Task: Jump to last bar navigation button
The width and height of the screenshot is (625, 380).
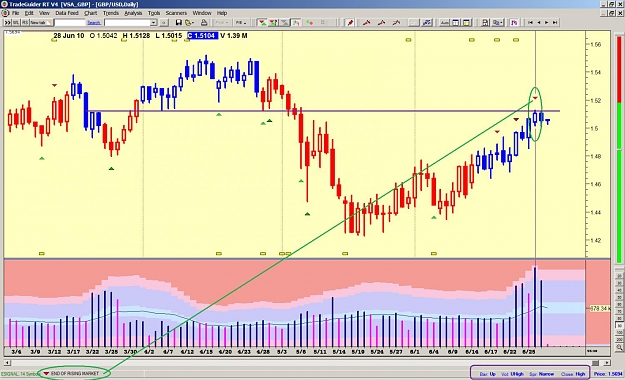Action: point(555,23)
